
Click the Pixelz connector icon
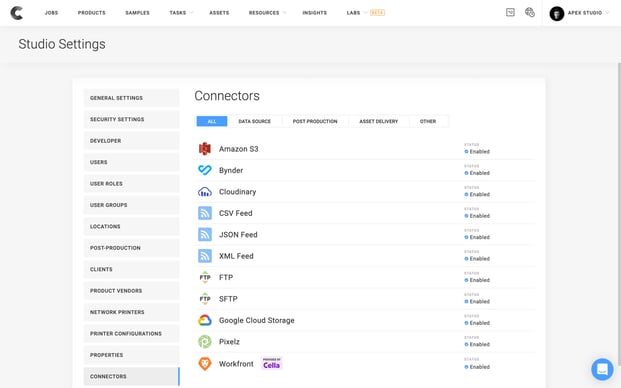pyautogui.click(x=205, y=341)
